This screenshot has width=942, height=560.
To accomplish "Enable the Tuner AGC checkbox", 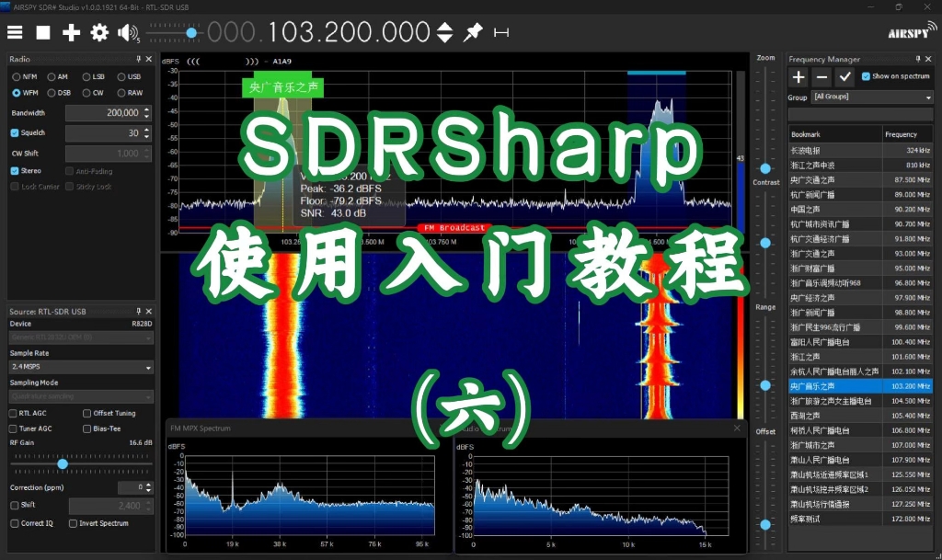I will point(13,429).
